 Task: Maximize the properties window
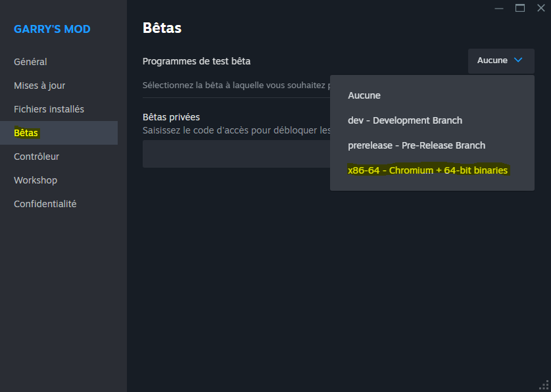tap(520, 8)
